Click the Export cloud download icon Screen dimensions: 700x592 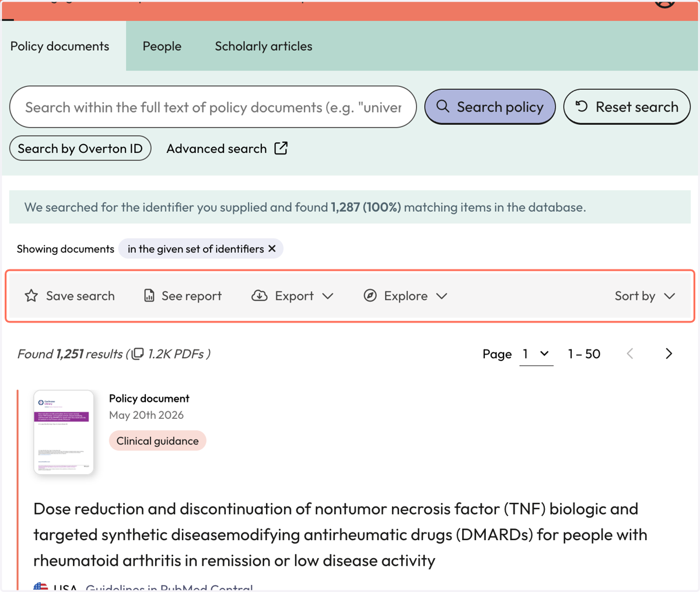260,296
